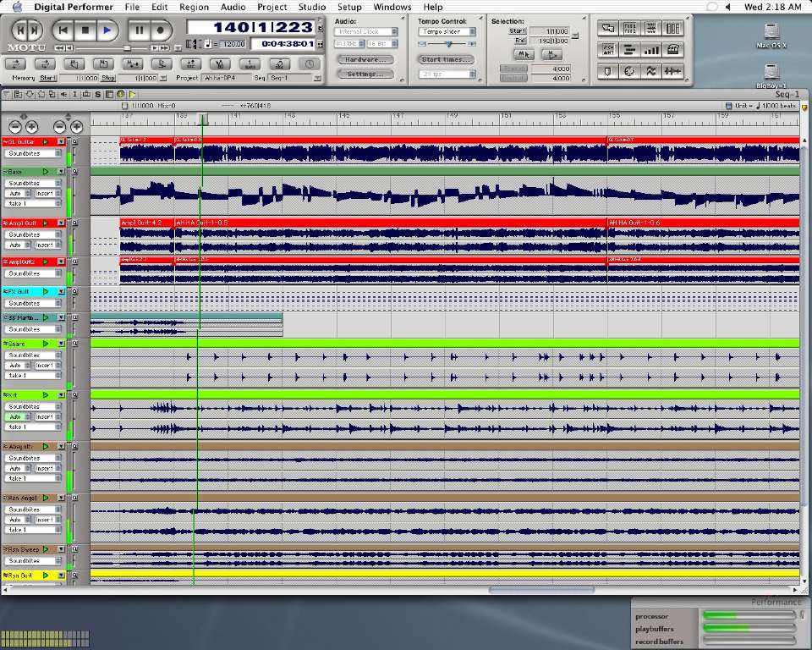The image size is (812, 650).
Task: Toggle play-enable on Rsn Angel track
Action: coord(46,498)
